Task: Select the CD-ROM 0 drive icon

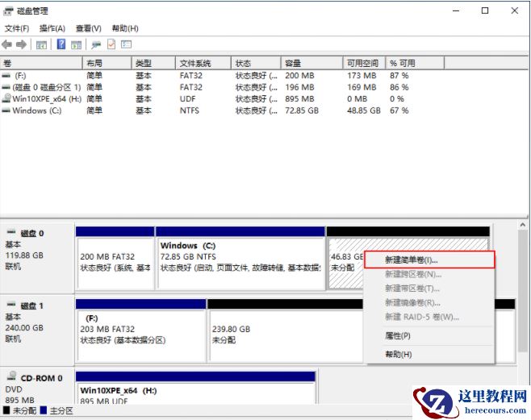Action: tap(12, 376)
